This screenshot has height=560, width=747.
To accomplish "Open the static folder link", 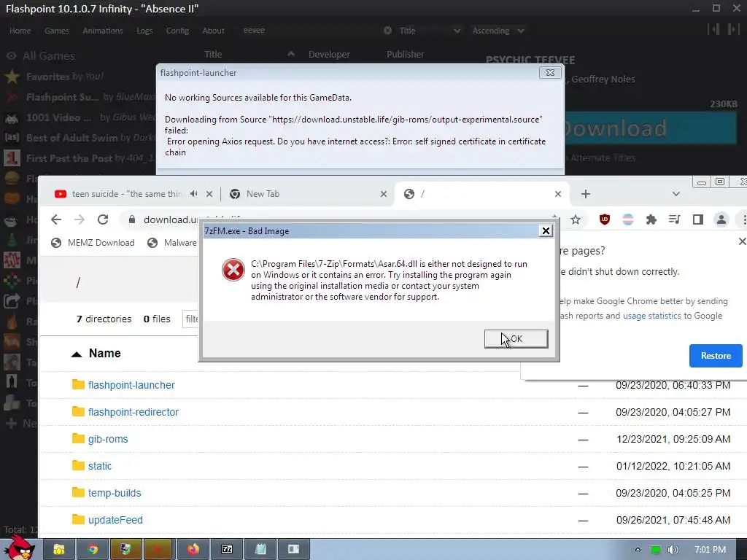I will (99, 466).
